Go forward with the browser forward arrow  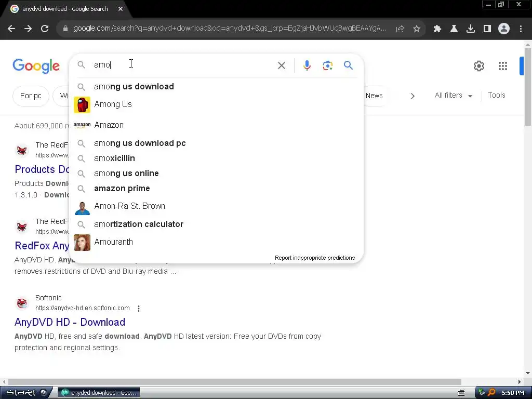tap(28, 29)
